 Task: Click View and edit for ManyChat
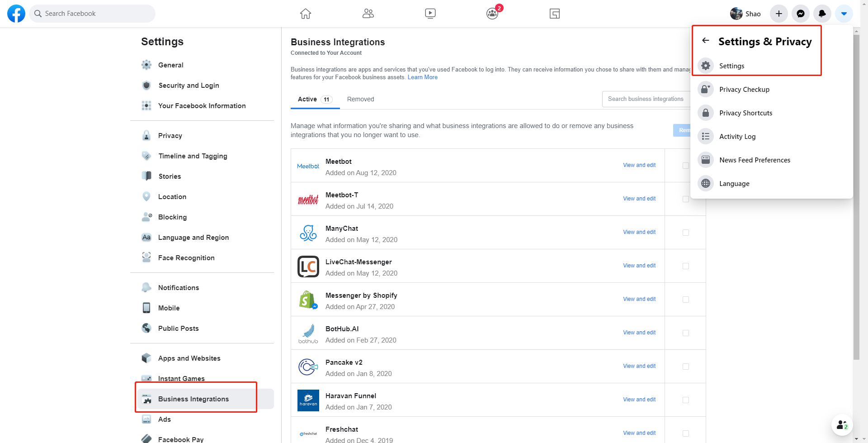[639, 232]
